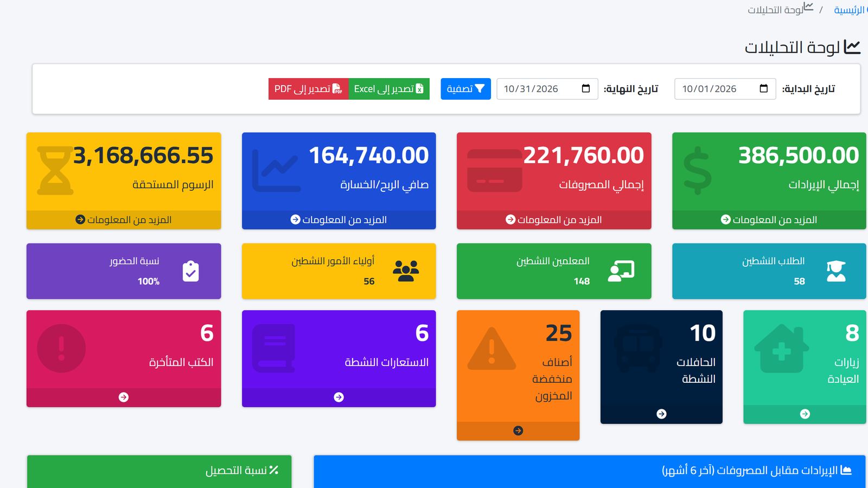The width and height of the screenshot is (868, 488).
Task: Click the exclamation circle on overdue books card
Action: (61, 349)
